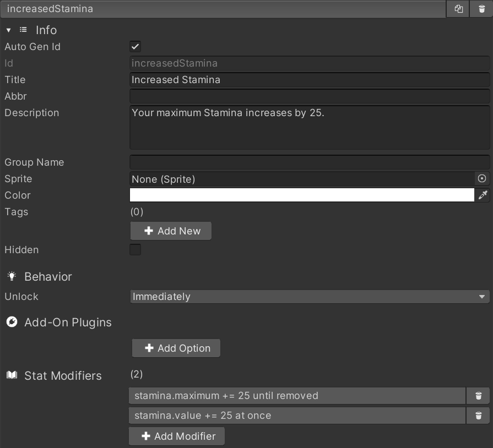
Task: Click the Info list icon
Action: click(23, 30)
